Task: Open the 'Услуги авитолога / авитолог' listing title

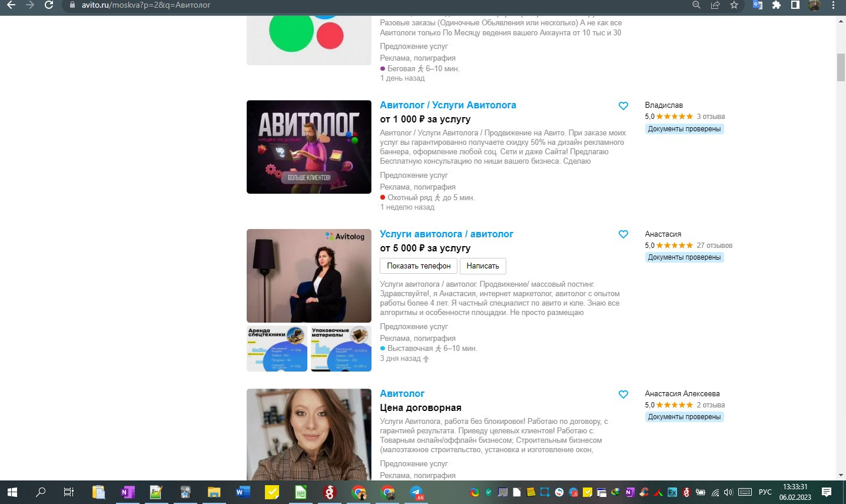Action: (446, 234)
